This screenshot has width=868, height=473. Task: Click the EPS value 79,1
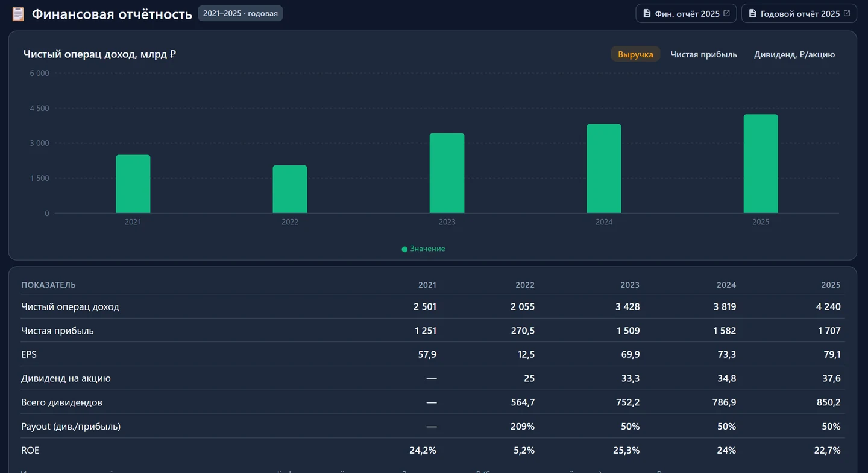click(x=832, y=354)
